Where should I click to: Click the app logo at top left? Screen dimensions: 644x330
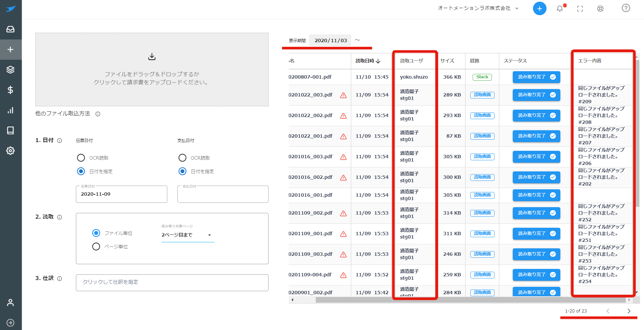(x=10, y=9)
